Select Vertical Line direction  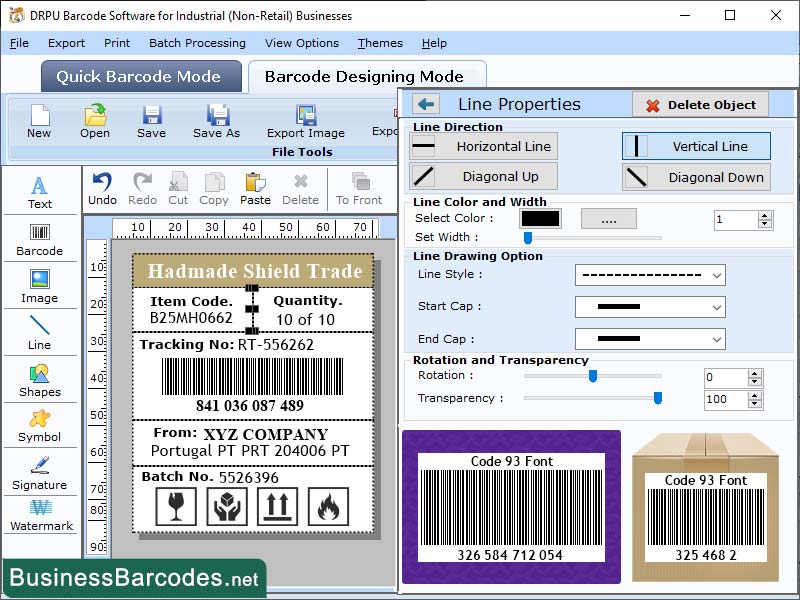[x=696, y=146]
